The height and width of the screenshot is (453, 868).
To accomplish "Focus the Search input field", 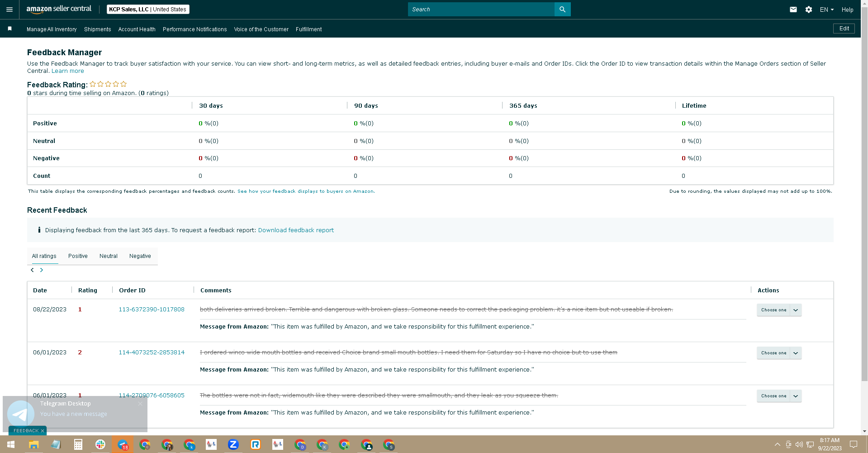I will pos(481,9).
